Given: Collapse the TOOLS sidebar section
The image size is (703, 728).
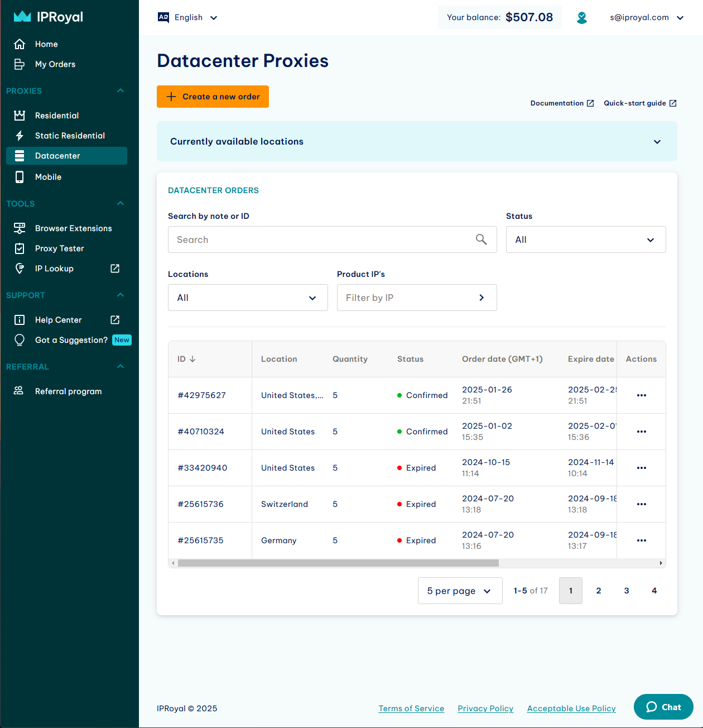Looking at the screenshot, I should (121, 203).
